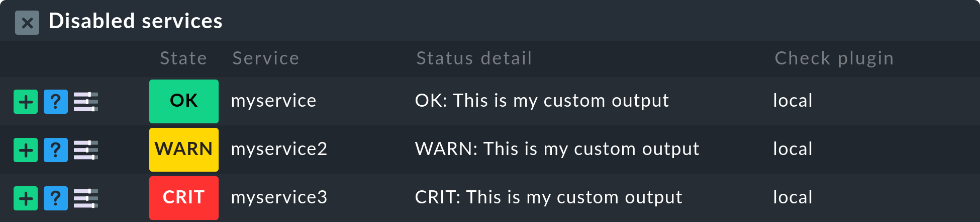The width and height of the screenshot is (980, 222).
Task: Click the blue question mark icon for myservice2
Action: [x=56, y=150]
